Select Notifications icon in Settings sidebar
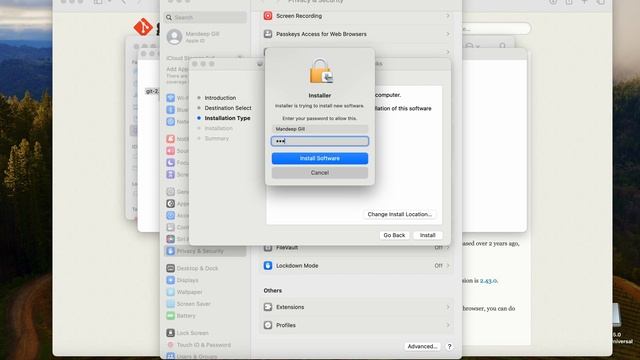 tap(171, 139)
